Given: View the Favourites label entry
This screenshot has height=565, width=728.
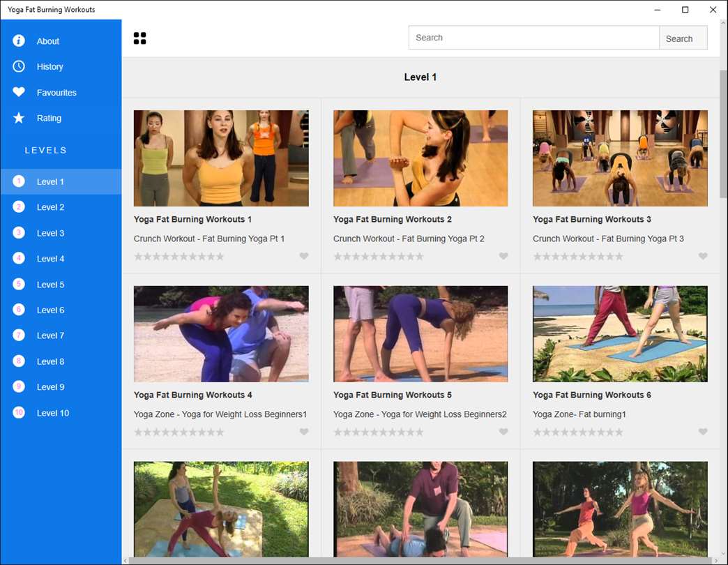Looking at the screenshot, I should click(56, 92).
